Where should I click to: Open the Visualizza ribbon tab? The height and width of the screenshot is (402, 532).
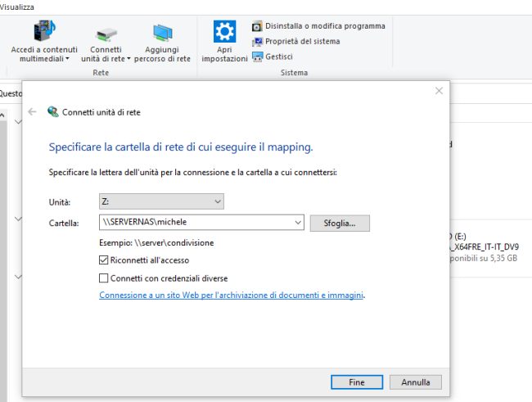pos(16,7)
